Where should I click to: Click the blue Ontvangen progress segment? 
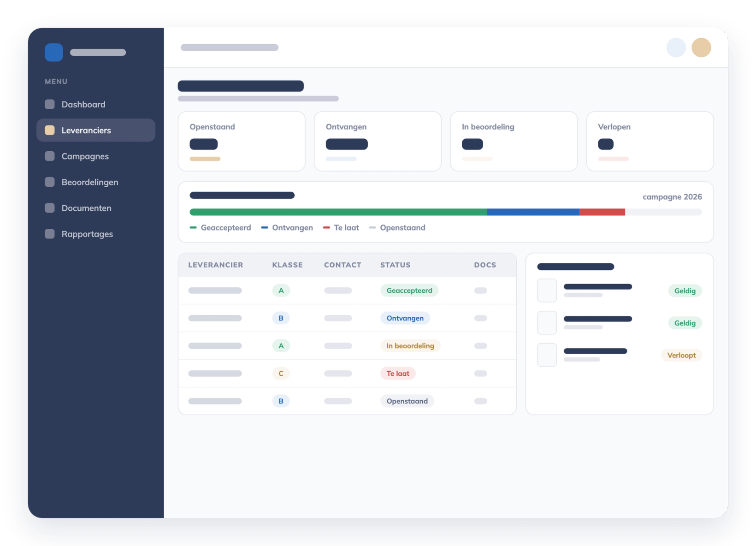click(533, 212)
